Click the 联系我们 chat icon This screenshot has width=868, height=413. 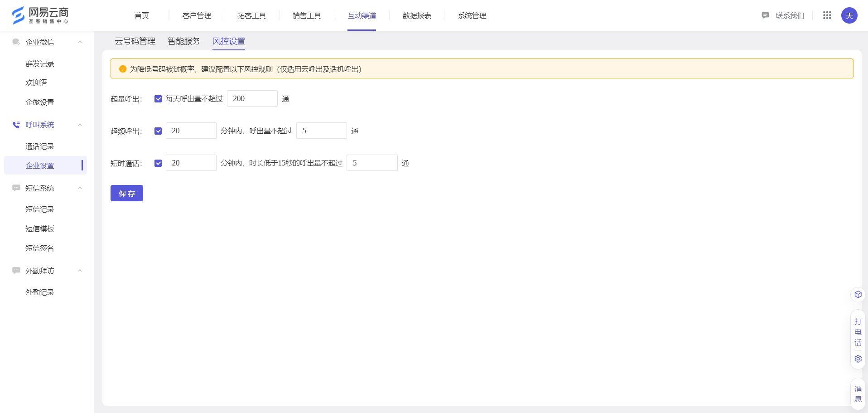coord(765,15)
